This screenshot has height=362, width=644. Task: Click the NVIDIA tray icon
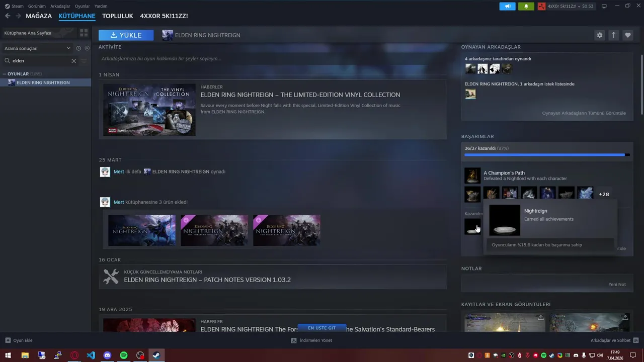(x=504, y=355)
